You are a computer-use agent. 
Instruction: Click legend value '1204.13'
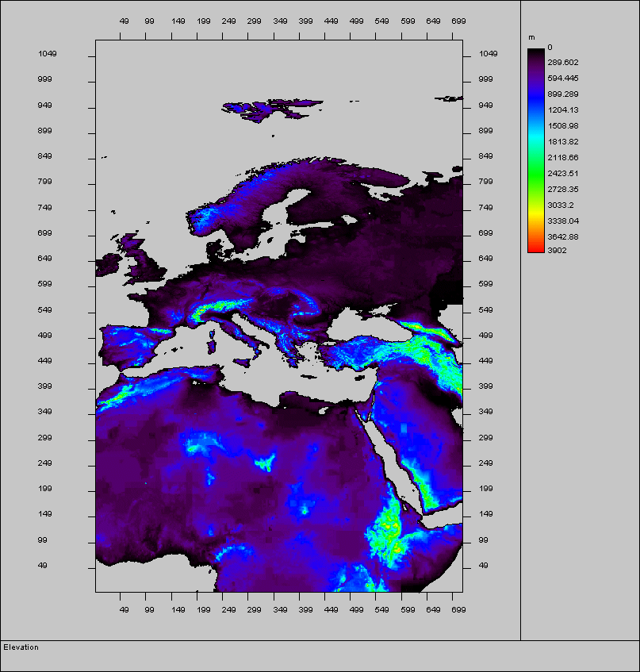coord(563,110)
